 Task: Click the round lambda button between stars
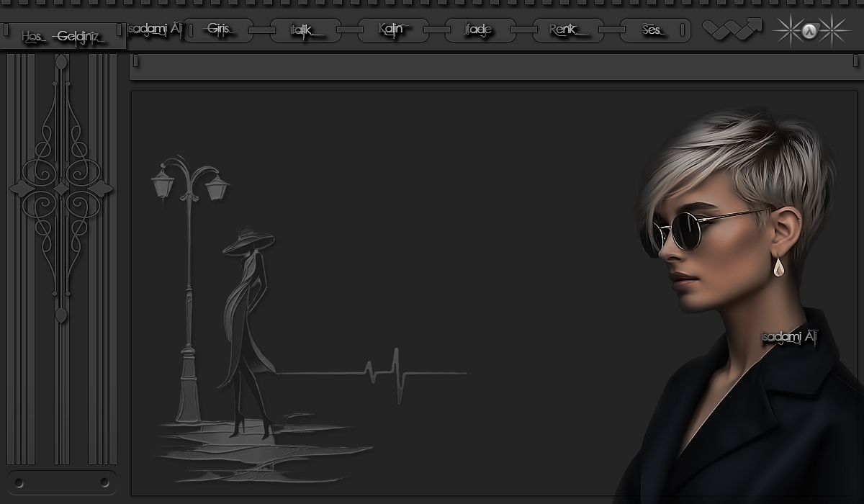tap(810, 31)
